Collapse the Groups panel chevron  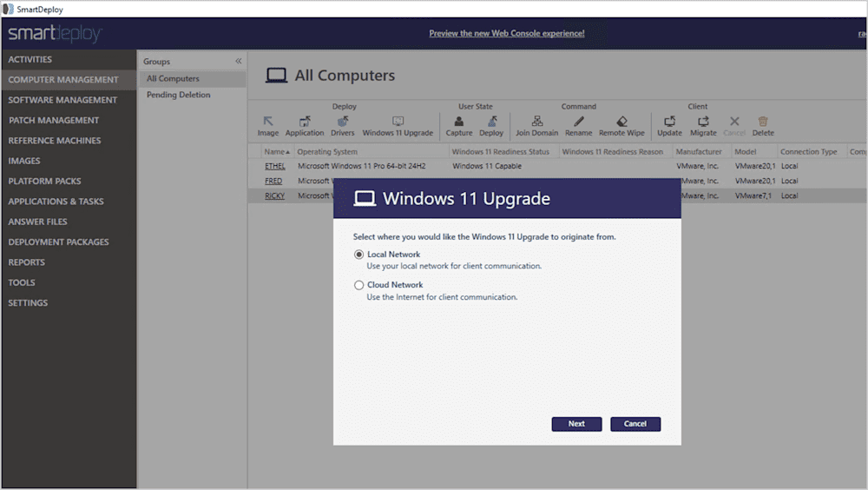239,61
